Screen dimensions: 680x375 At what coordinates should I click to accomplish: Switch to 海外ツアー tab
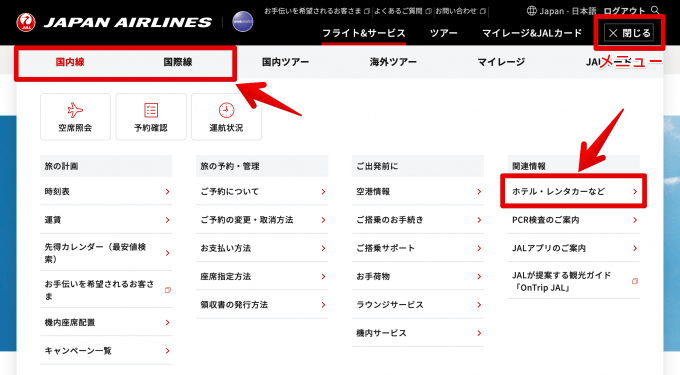[x=393, y=62]
